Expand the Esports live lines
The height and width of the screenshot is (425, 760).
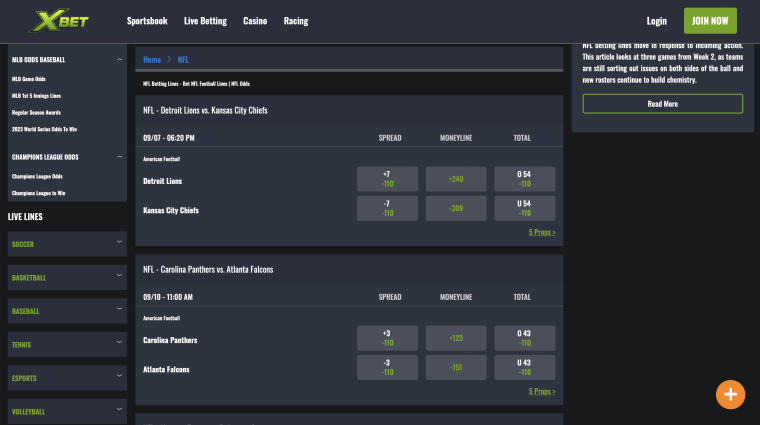pyautogui.click(x=67, y=378)
